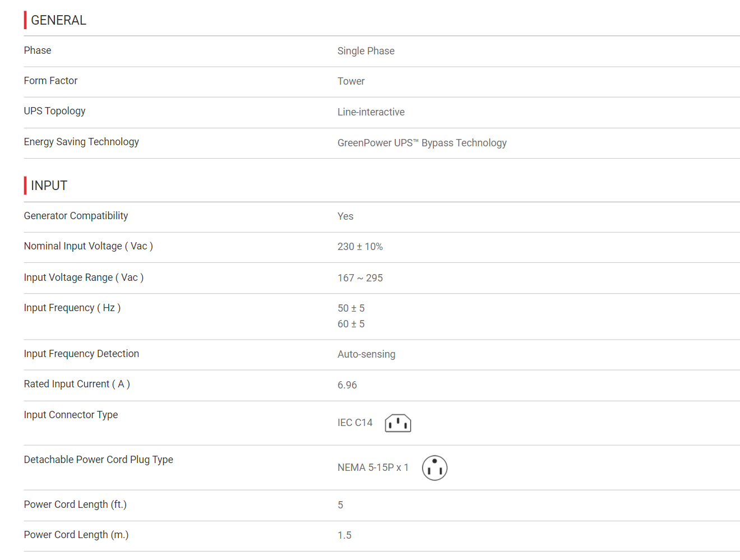Select the 230 ± 10% voltage value
This screenshot has height=560, width=740.
click(360, 247)
